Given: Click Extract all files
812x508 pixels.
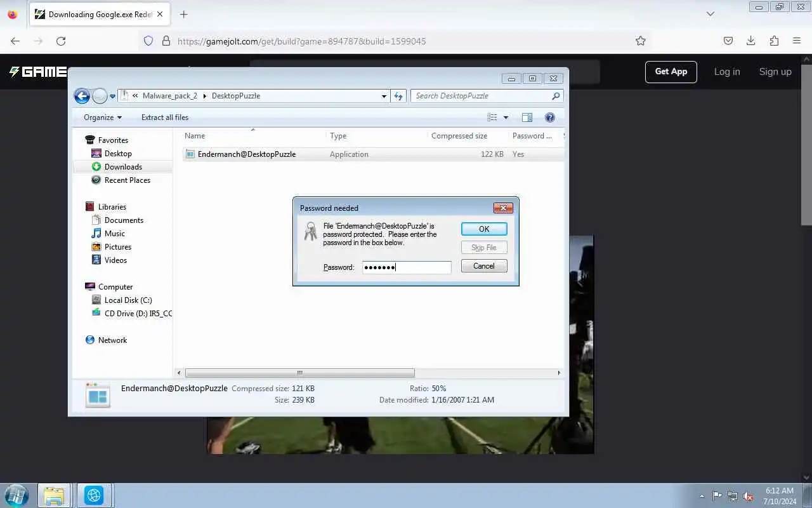Looking at the screenshot, I should 165,117.
